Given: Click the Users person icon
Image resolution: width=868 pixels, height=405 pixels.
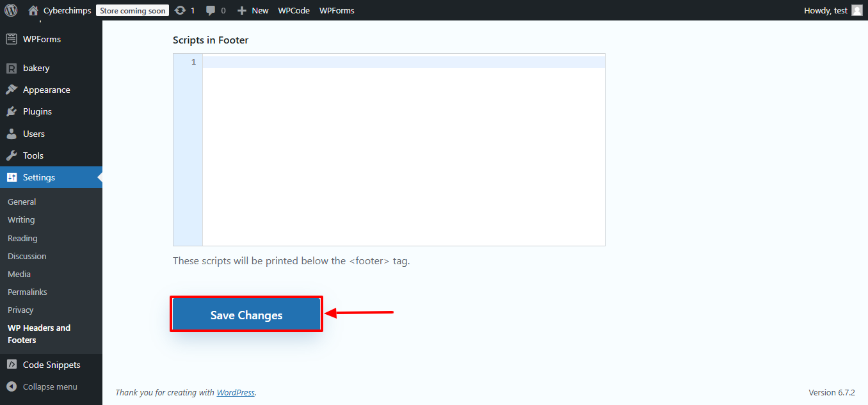Looking at the screenshot, I should (12, 134).
